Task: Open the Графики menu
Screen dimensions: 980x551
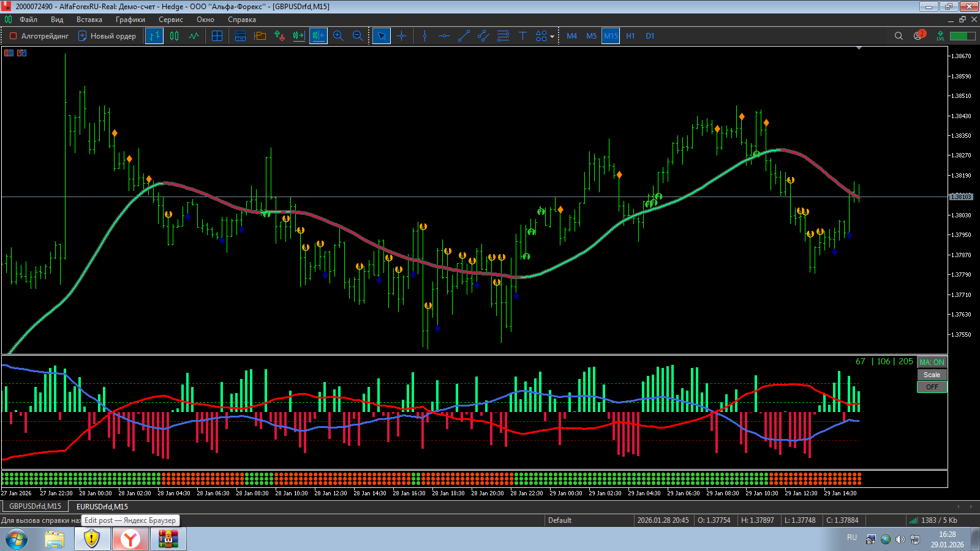Action: coord(130,20)
